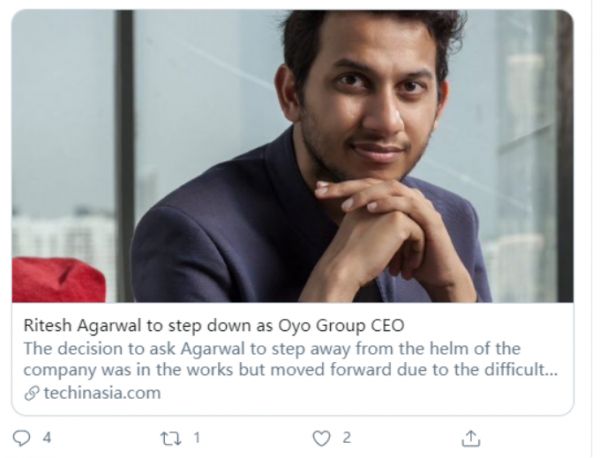
Task: Click the city skyline in the photo background
Action: pyautogui.click(x=60, y=240)
